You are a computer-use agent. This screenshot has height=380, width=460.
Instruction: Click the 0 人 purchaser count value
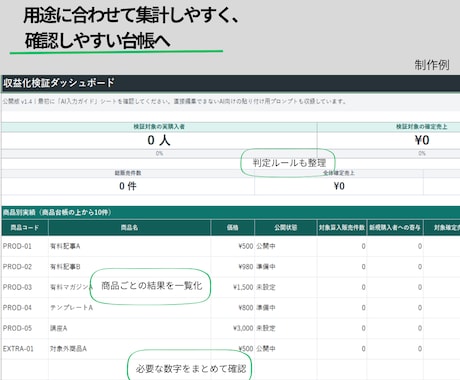coord(159,140)
